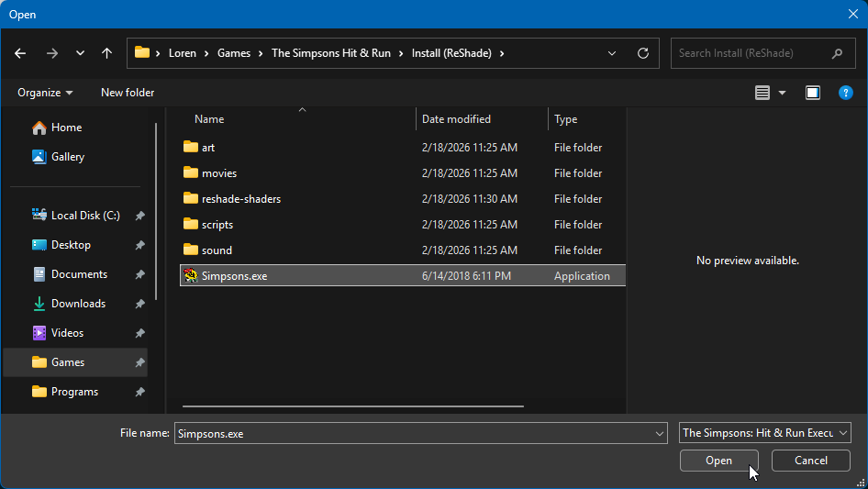Select the sound folder

click(x=403, y=250)
